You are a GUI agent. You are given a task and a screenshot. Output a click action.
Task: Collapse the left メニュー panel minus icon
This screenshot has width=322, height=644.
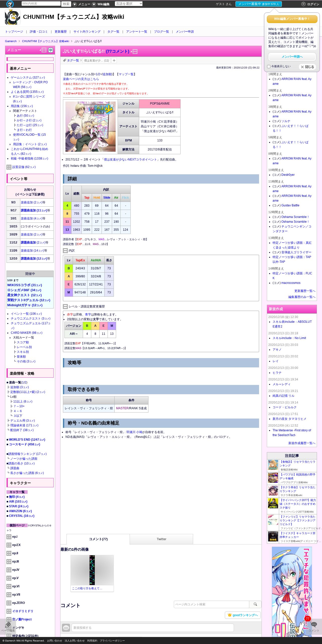[44, 50]
